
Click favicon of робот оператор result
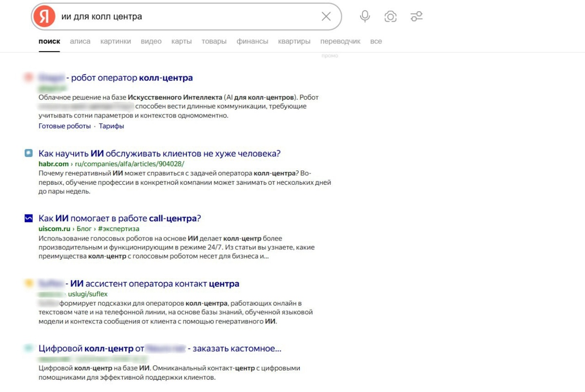coord(29,77)
